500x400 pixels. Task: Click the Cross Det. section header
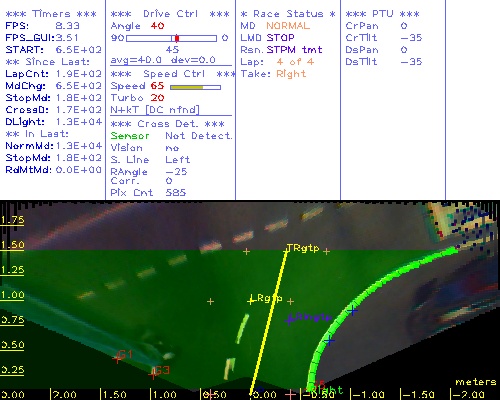(x=167, y=124)
